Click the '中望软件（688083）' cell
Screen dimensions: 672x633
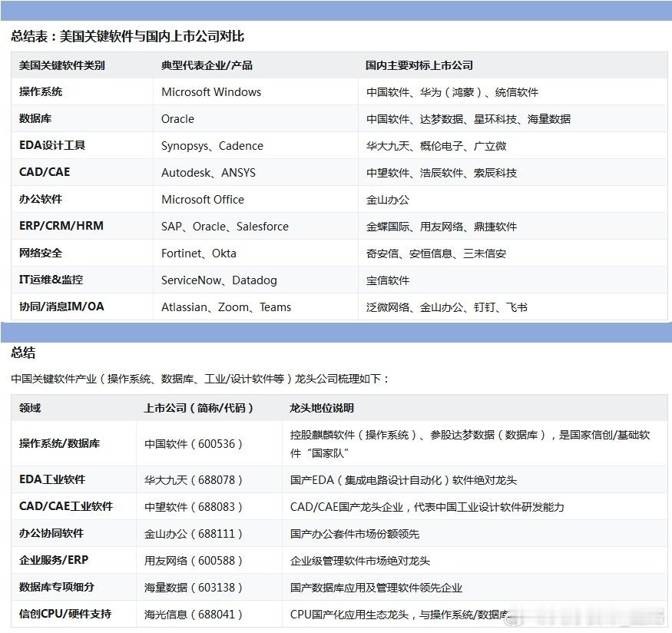click(194, 507)
